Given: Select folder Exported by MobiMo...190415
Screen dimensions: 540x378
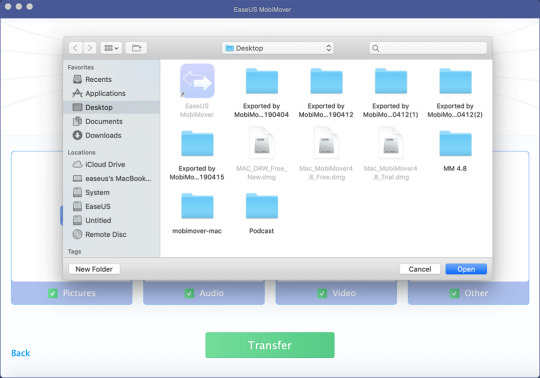Looking at the screenshot, I should 197,144.
